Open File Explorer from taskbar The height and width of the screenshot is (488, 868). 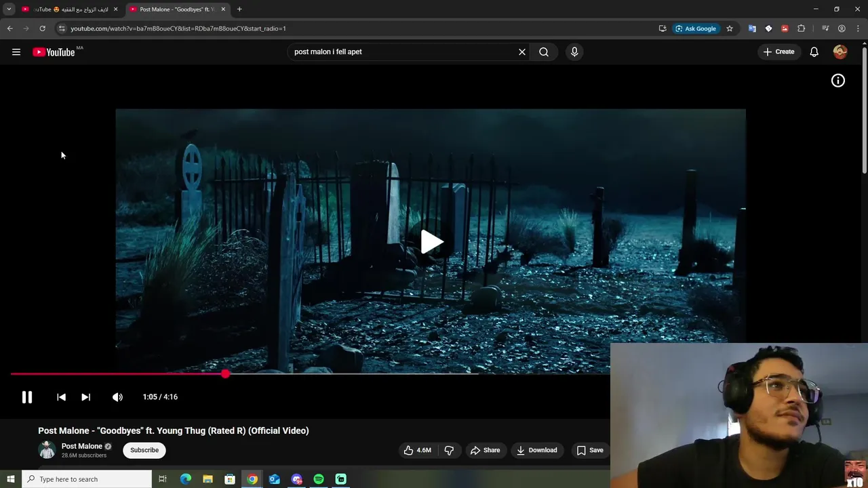click(x=208, y=479)
